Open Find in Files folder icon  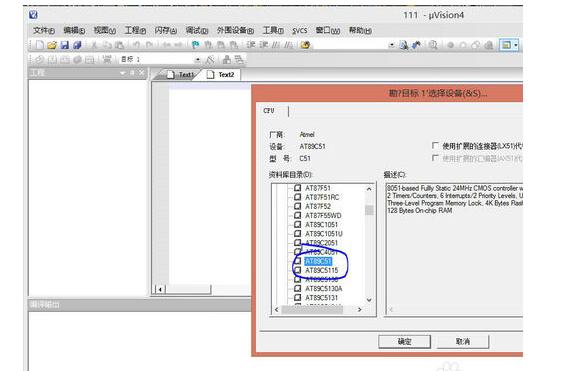coord(305,45)
